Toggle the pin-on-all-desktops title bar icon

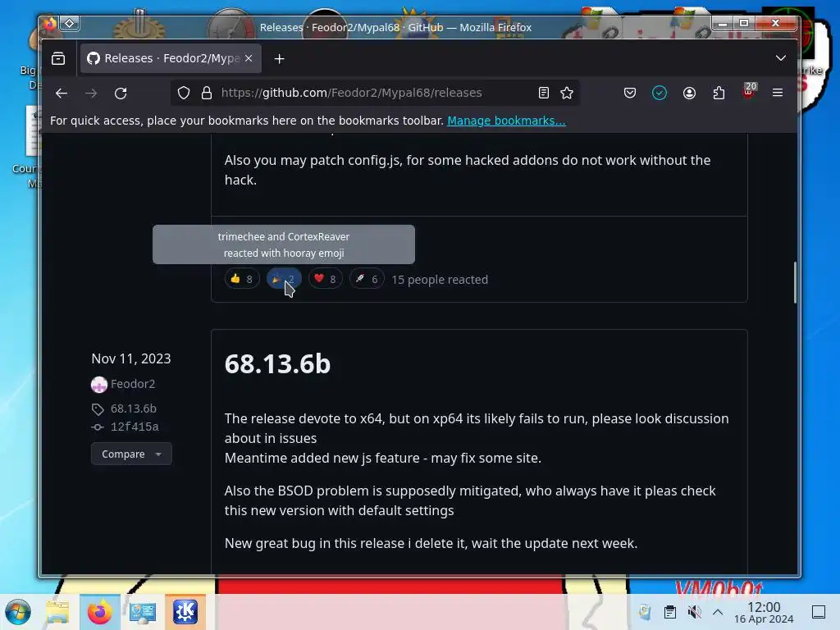point(70,24)
